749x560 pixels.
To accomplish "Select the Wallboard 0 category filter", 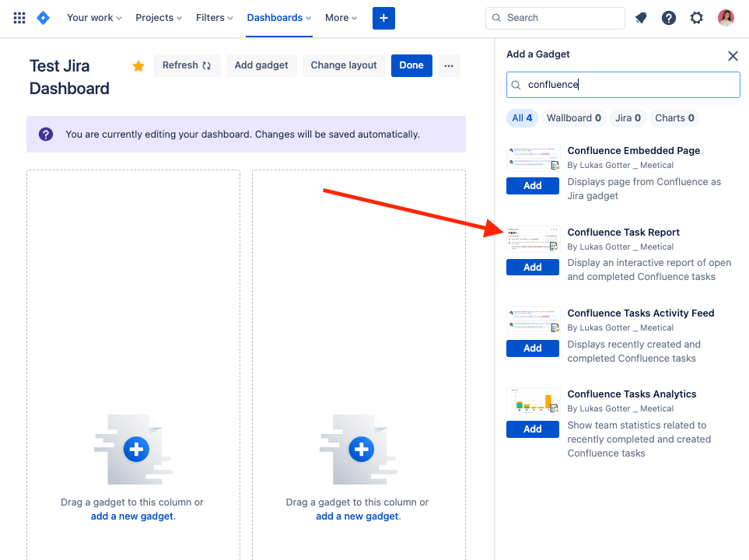I will (x=574, y=118).
